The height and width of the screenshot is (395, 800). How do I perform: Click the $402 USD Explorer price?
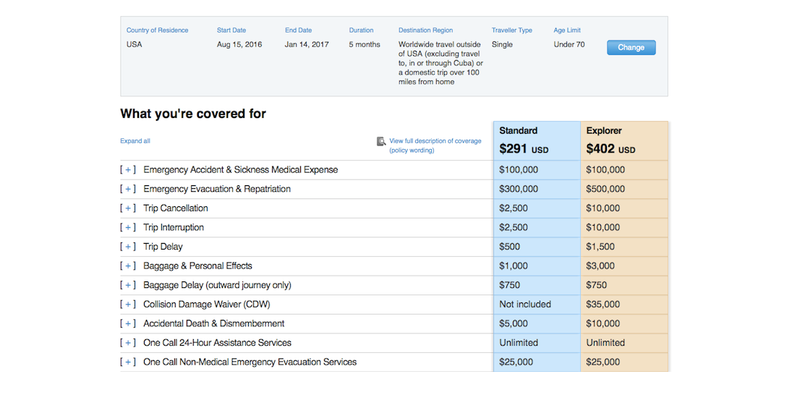pyautogui.click(x=611, y=149)
